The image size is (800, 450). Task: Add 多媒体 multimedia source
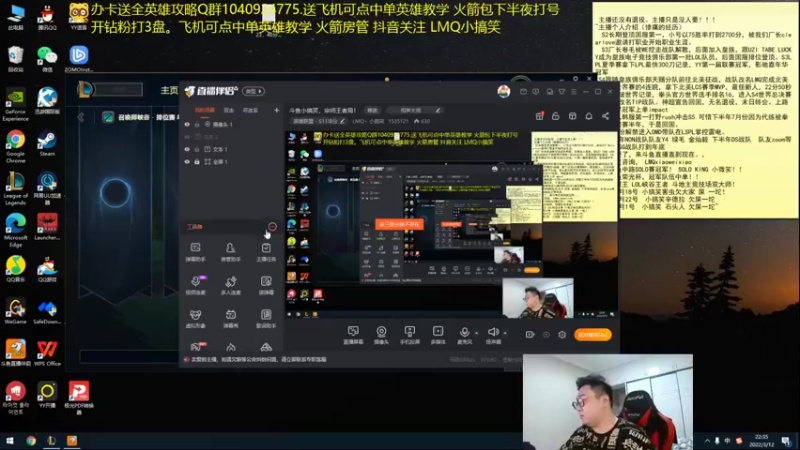point(438,335)
